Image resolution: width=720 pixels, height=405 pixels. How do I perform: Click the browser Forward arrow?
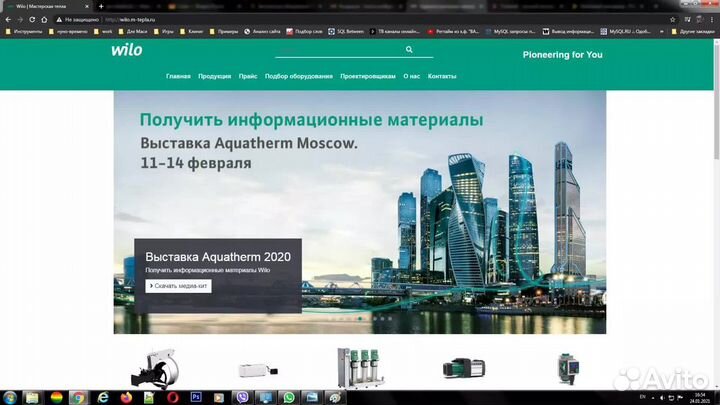tap(20, 20)
